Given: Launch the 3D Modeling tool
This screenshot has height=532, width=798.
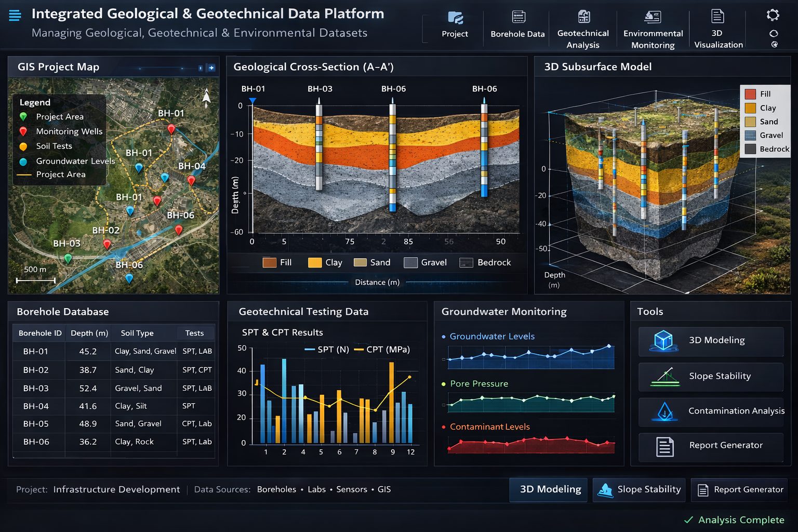Looking at the screenshot, I should 711,341.
